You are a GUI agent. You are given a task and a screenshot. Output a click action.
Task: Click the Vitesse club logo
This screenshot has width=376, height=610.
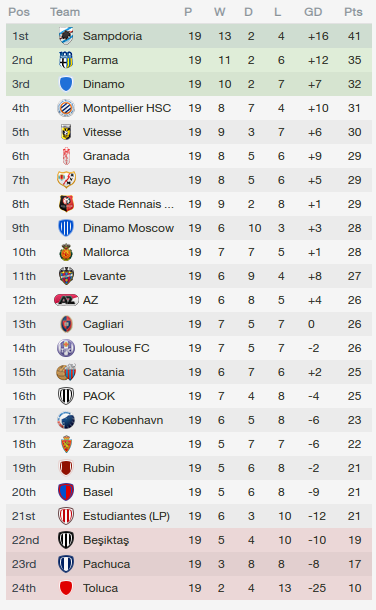(66, 132)
